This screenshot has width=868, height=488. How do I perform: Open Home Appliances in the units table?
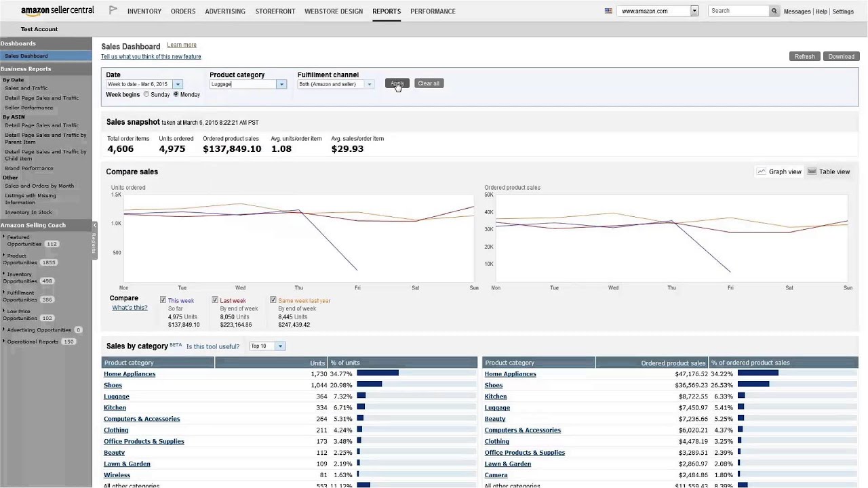[130, 374]
